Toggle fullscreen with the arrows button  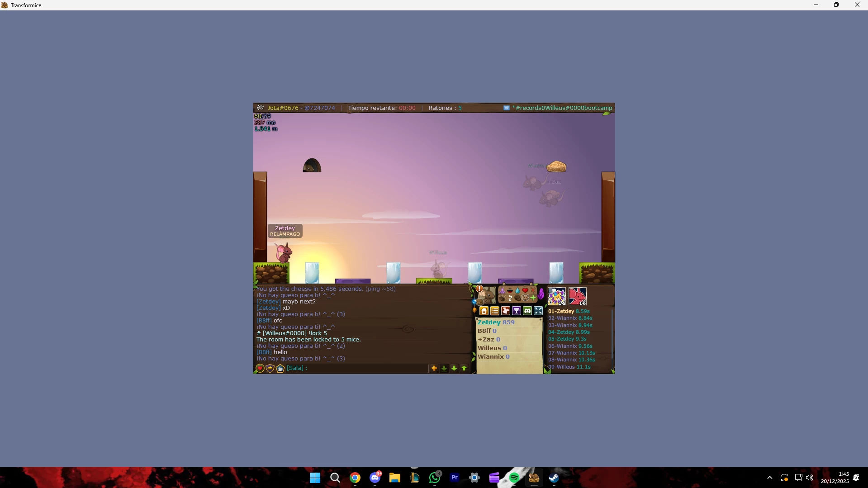(538, 311)
